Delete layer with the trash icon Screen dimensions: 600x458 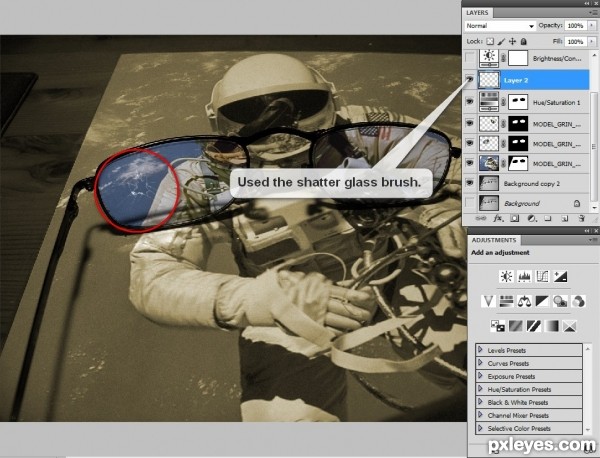[581, 218]
